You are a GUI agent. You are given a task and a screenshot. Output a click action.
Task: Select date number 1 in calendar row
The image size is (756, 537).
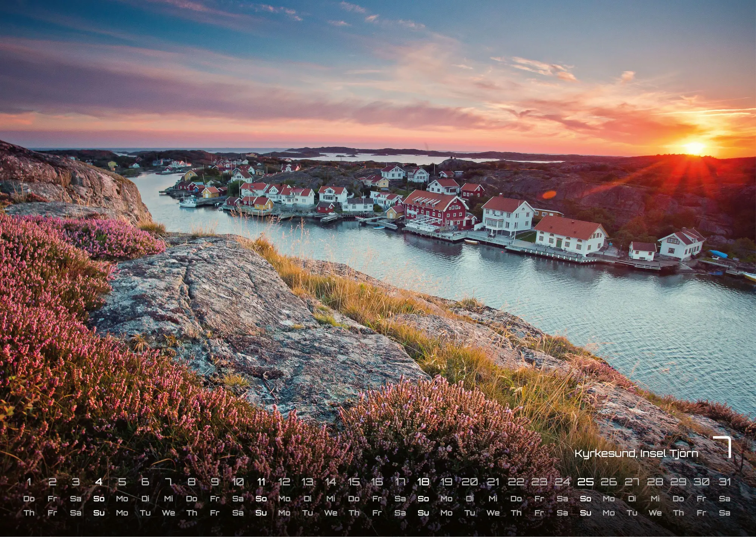coord(29,482)
